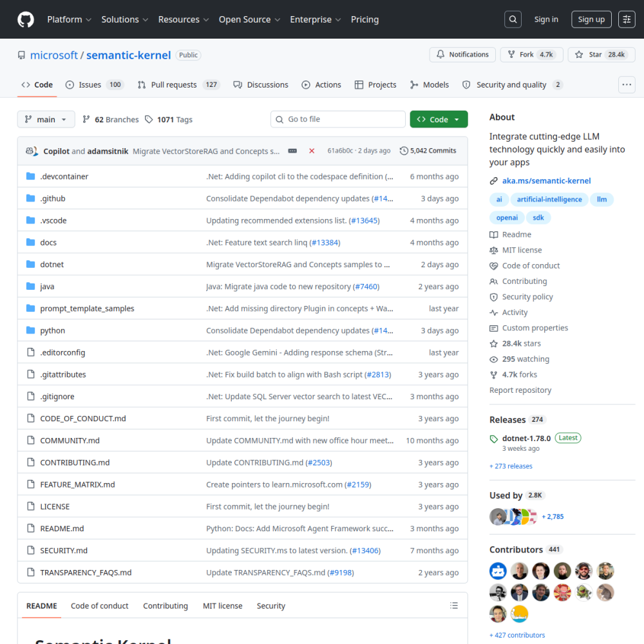The image size is (644, 644).
Task: Open the main branch selector dropdown
Action: (46, 119)
